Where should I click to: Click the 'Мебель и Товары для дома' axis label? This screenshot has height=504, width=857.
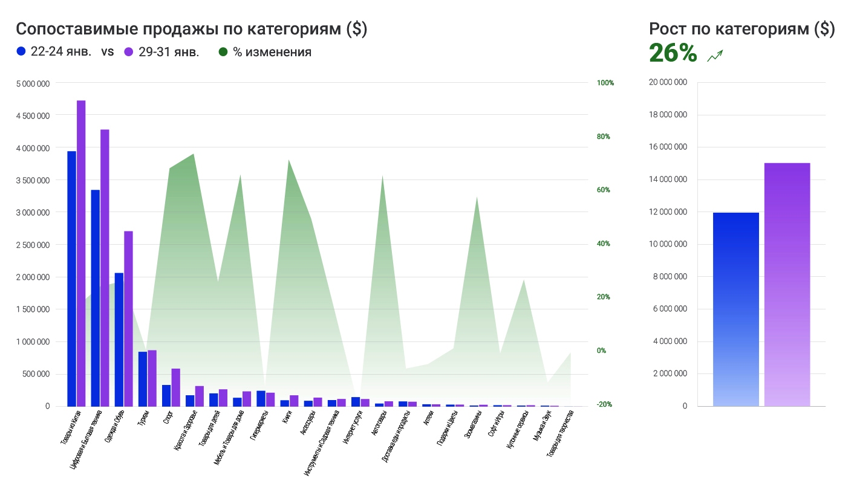coord(228,438)
